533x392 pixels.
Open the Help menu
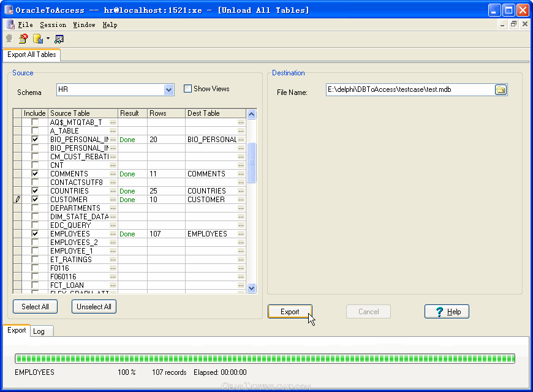click(110, 25)
